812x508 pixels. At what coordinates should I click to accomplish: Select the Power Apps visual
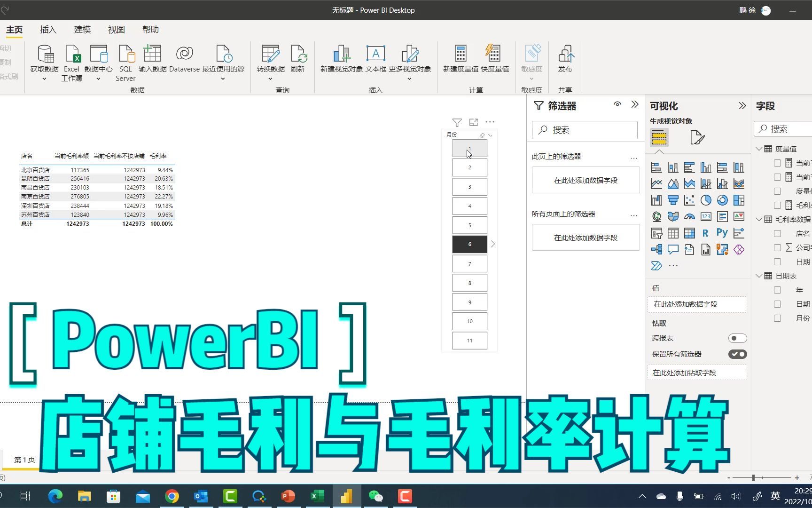(x=739, y=250)
